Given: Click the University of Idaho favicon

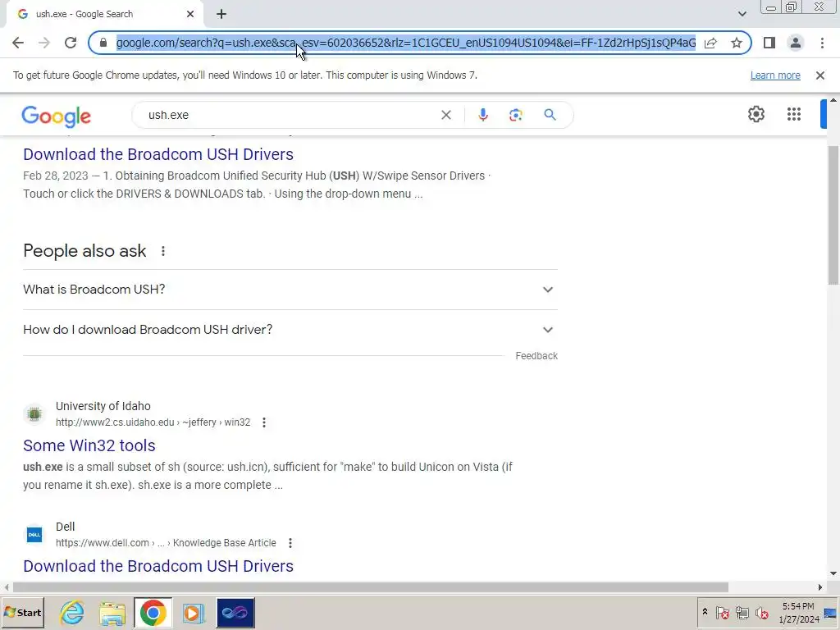Looking at the screenshot, I should click(34, 414).
